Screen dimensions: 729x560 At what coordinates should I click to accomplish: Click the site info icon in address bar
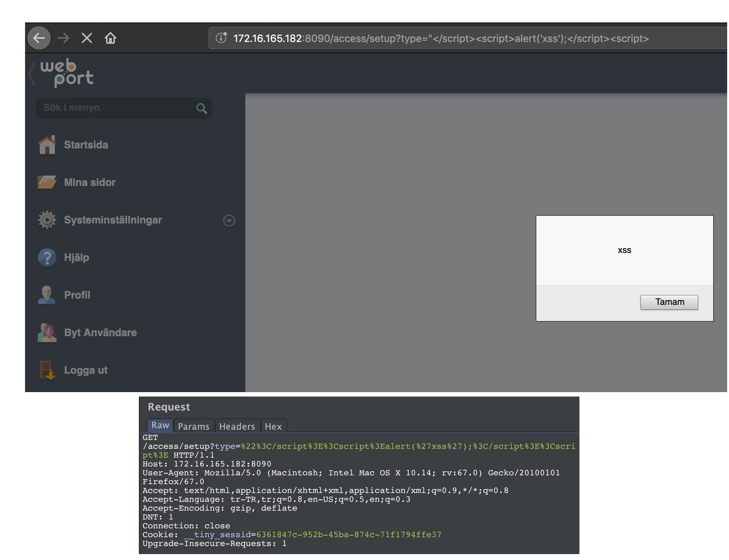click(x=221, y=38)
